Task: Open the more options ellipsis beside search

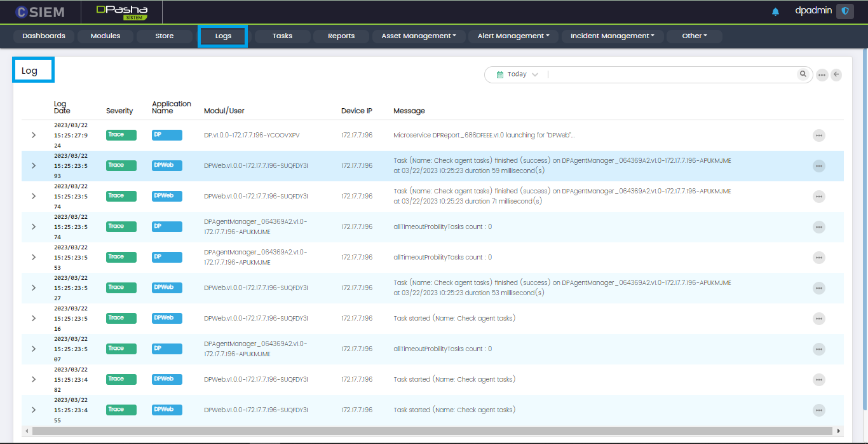Action: (822, 75)
